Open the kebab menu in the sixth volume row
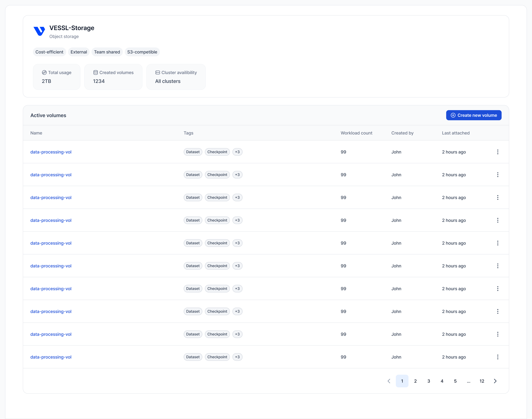 coord(498,266)
